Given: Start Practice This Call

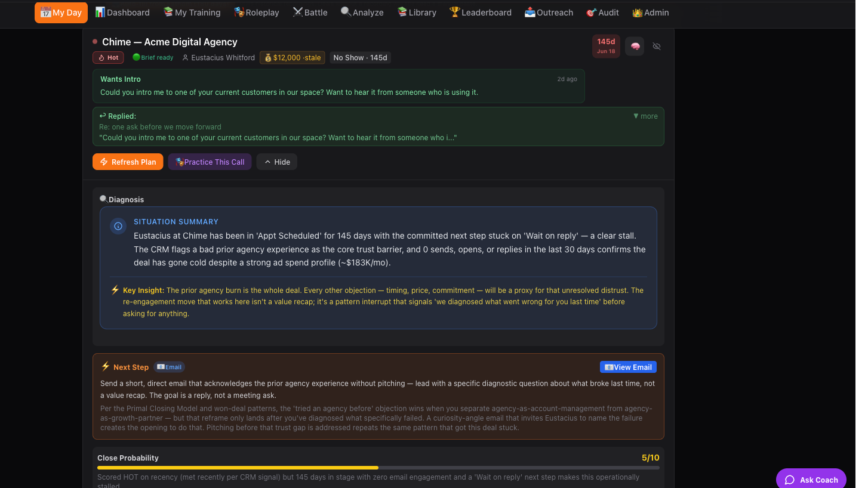Looking at the screenshot, I should tap(210, 162).
